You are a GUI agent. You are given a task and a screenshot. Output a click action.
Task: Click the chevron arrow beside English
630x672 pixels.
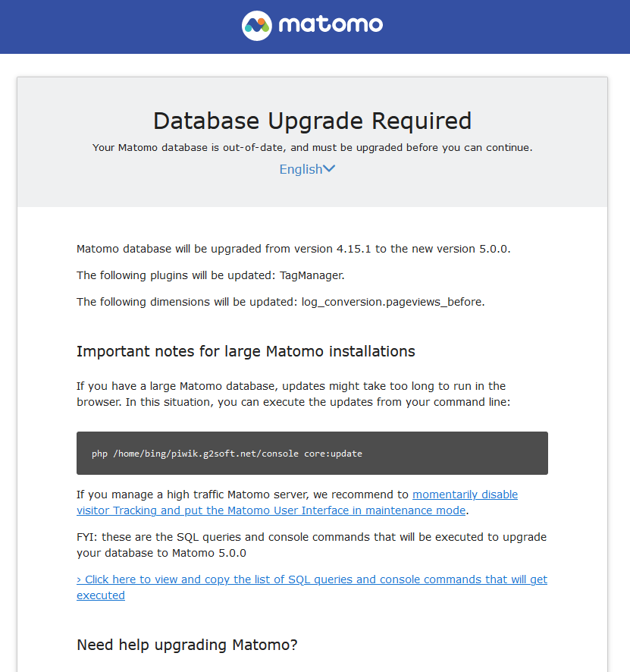point(329,168)
